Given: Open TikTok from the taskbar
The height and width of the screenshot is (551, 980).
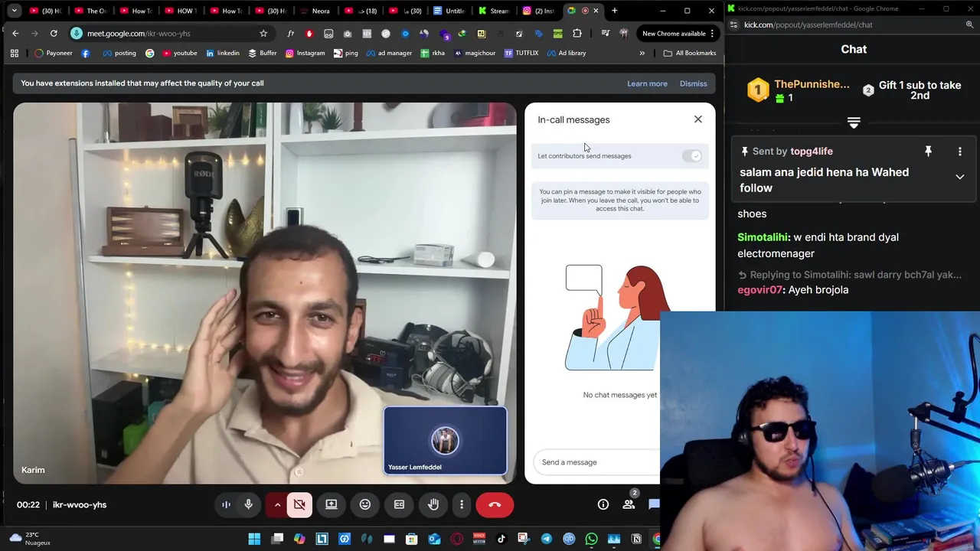Looking at the screenshot, I should (x=501, y=539).
